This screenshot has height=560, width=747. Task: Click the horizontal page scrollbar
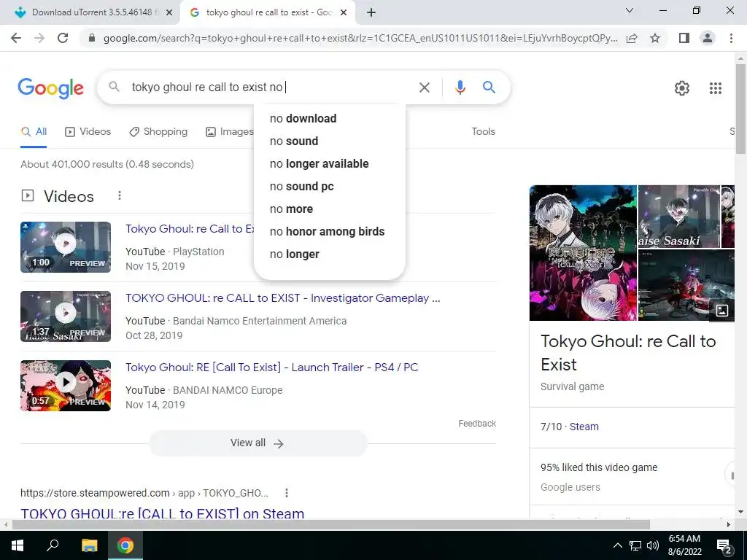[331, 524]
